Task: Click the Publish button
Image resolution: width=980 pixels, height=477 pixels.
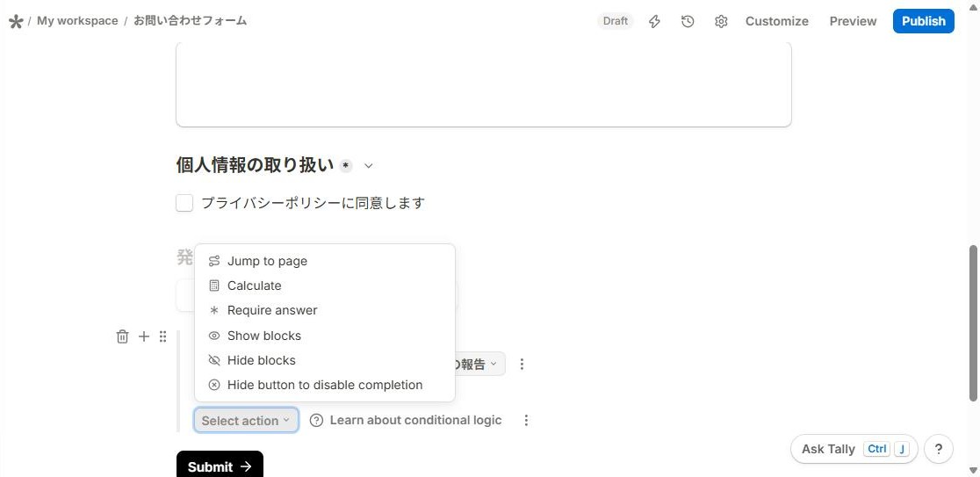Action: pyautogui.click(x=923, y=21)
